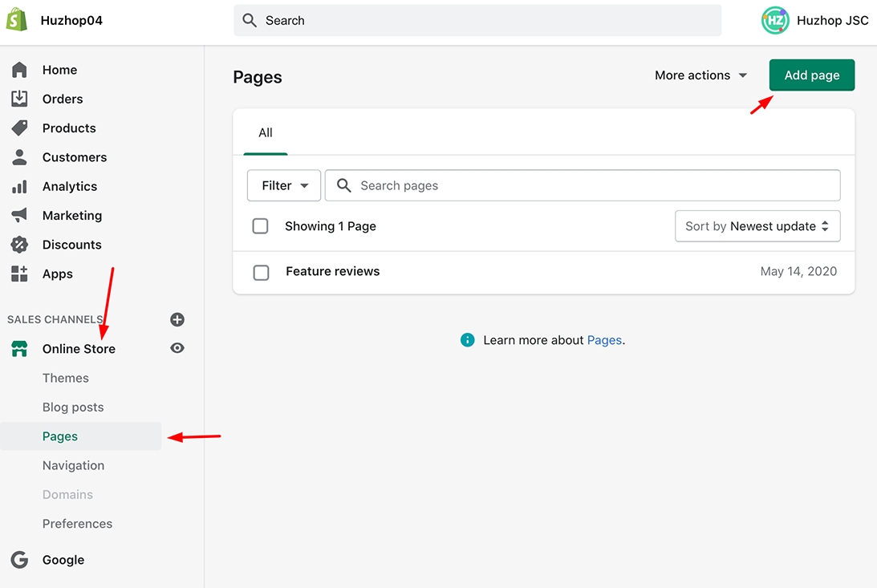Check the Feature reviews page checkbox
The height and width of the screenshot is (588, 877).
click(x=261, y=272)
